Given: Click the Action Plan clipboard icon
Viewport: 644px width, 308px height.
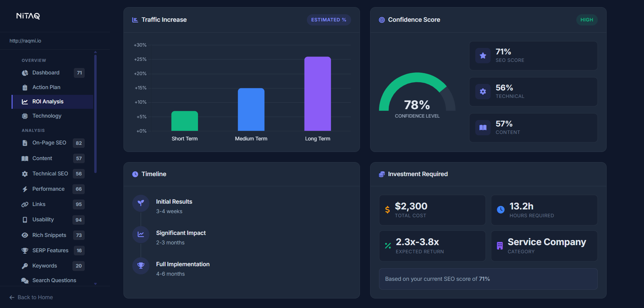Looking at the screenshot, I should [25, 87].
